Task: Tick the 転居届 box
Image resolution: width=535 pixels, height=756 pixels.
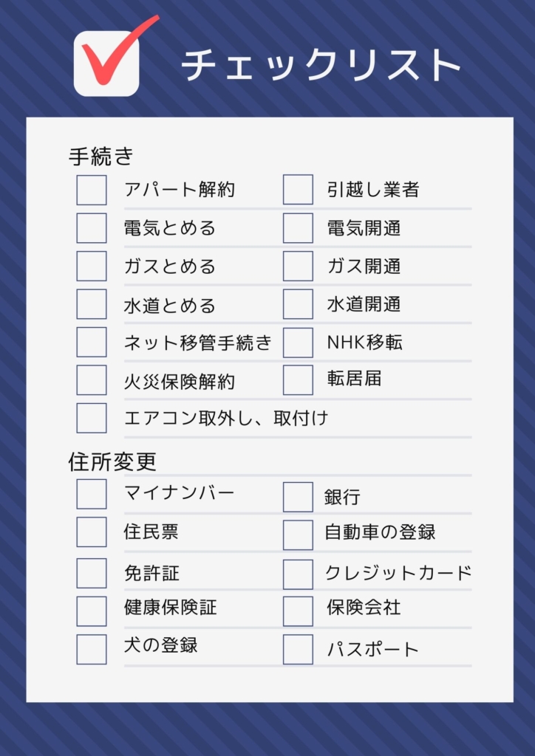Action: coord(298,380)
